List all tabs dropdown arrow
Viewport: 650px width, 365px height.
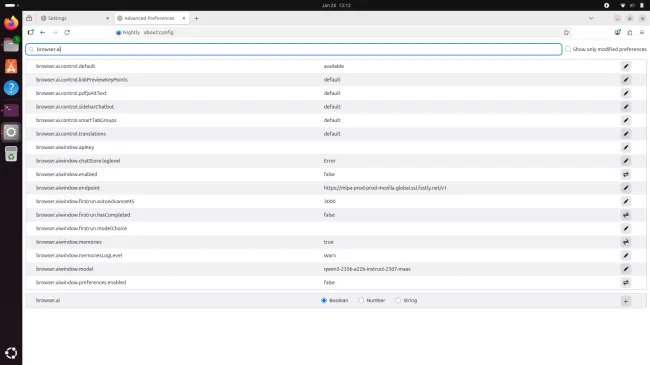click(591, 18)
